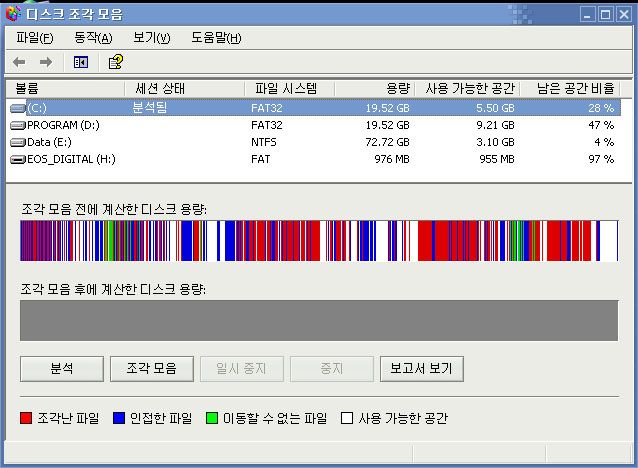Image resolution: width=638 pixels, height=468 pixels.
Task: Sort by 볼륨 column header
Action: [x=65, y=88]
